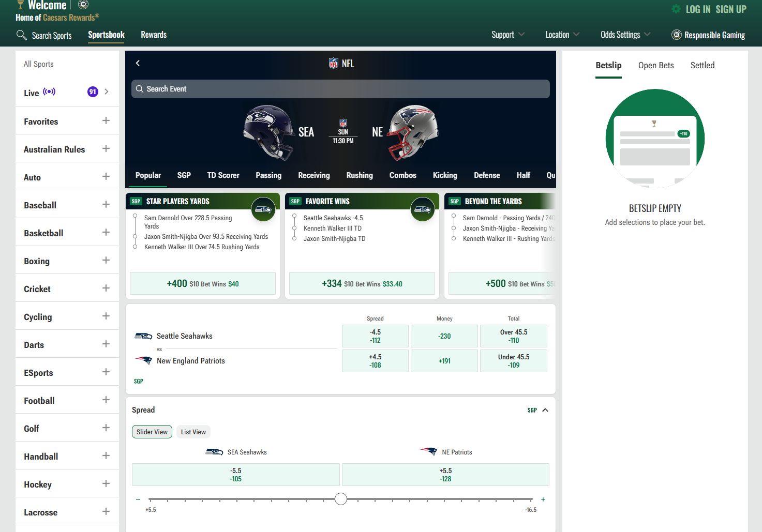Expand the Football category

[x=106, y=400]
